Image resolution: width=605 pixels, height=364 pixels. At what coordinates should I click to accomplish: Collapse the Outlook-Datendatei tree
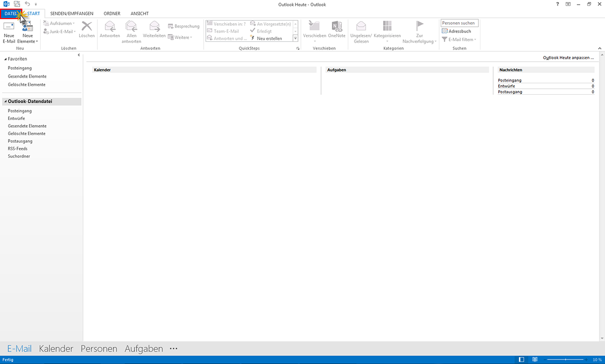[x=5, y=101]
